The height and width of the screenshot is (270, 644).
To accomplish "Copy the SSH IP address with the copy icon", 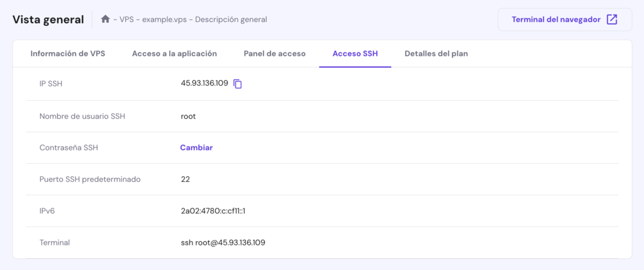I will point(238,84).
